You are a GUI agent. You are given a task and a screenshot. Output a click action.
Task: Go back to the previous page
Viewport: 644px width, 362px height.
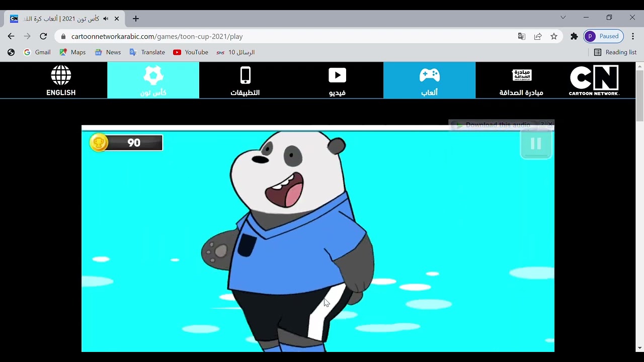[11, 36]
